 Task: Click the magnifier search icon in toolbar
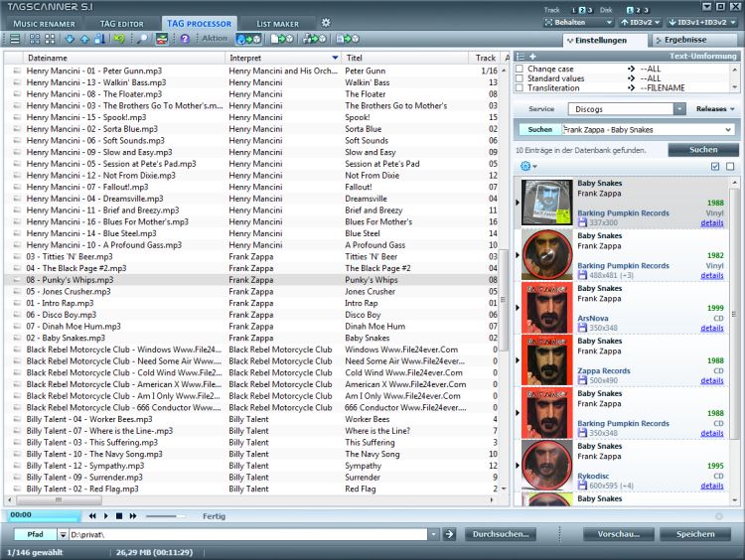(x=142, y=39)
